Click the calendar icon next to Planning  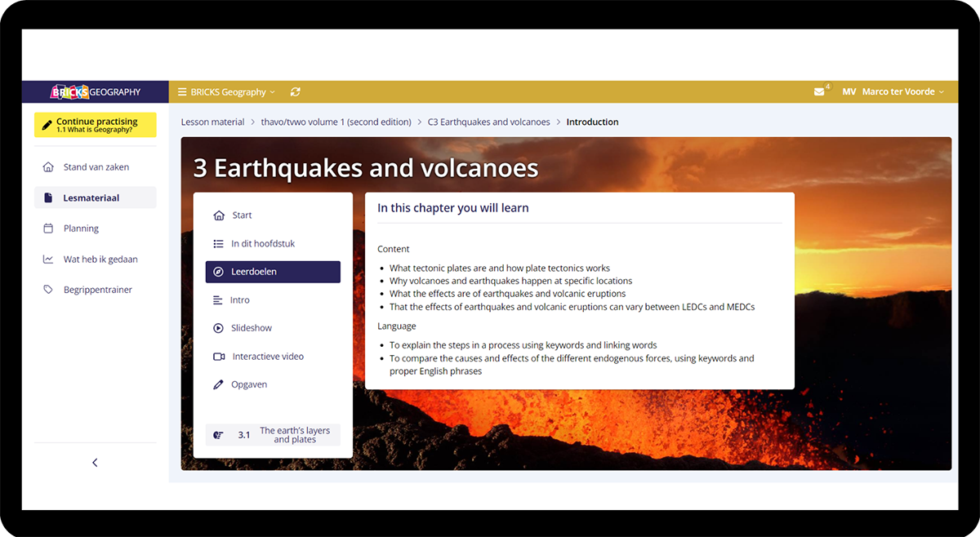coord(48,229)
